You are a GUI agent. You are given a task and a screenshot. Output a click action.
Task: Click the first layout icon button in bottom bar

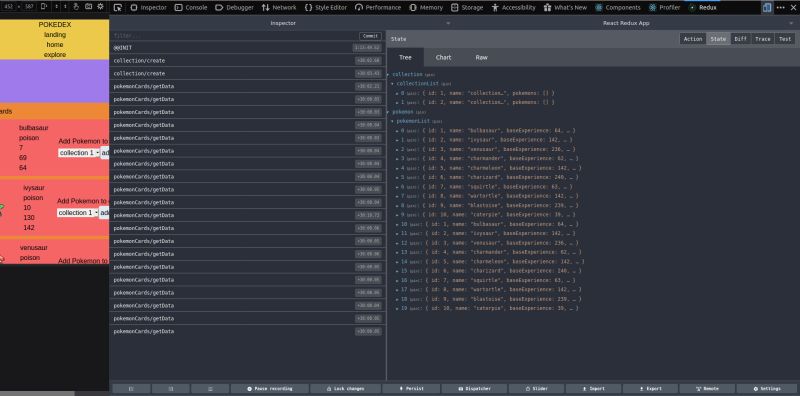click(131, 389)
